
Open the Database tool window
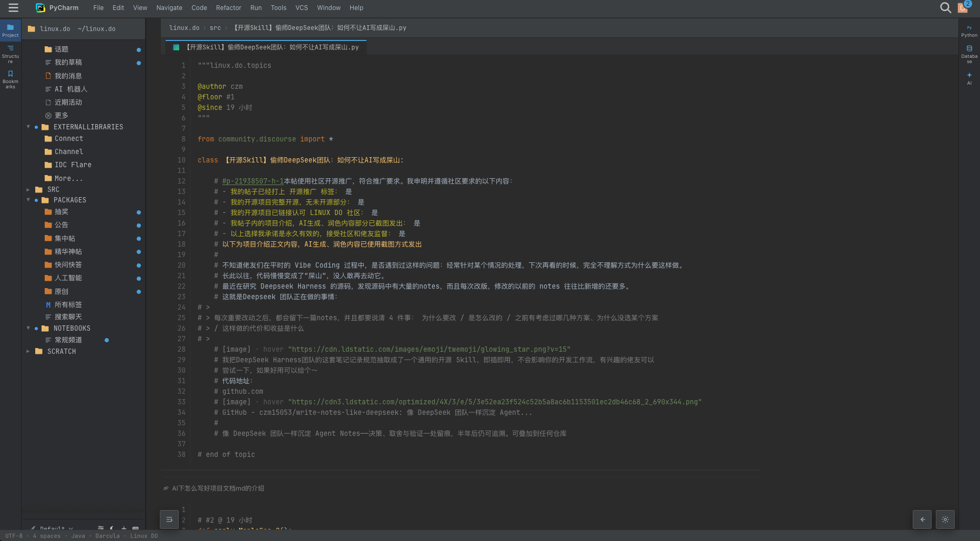pyautogui.click(x=969, y=54)
